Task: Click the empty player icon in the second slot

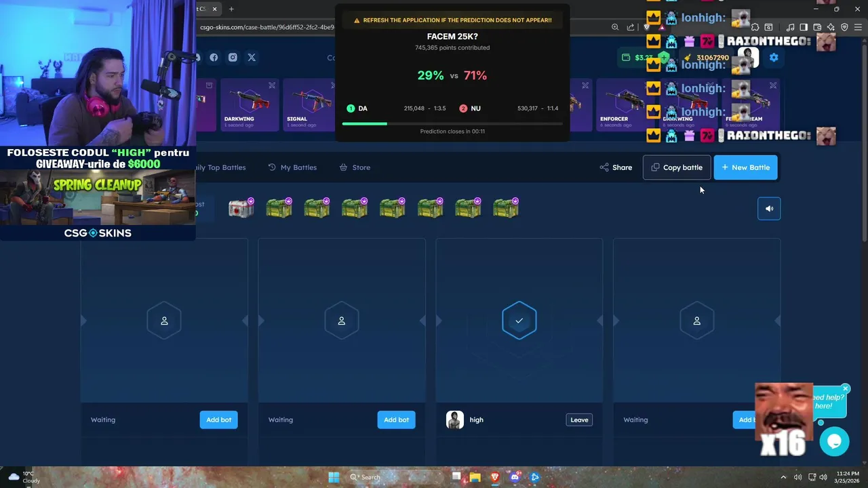Action: [342, 321]
